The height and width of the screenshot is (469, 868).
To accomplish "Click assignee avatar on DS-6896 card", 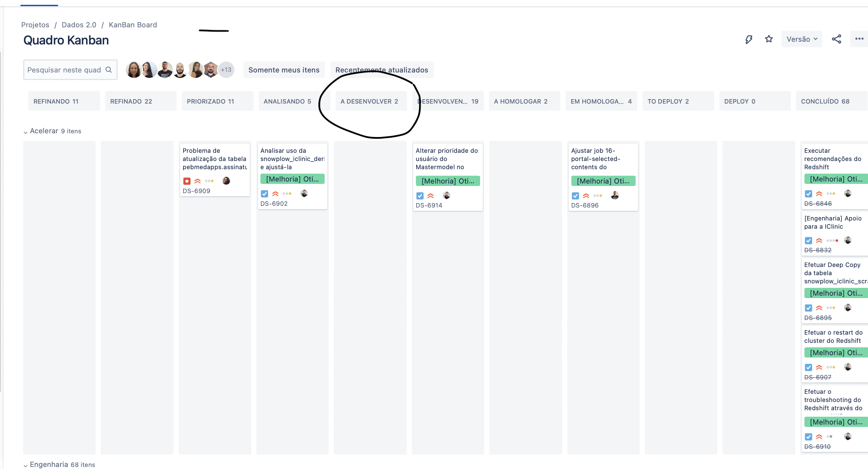I will pos(615,195).
